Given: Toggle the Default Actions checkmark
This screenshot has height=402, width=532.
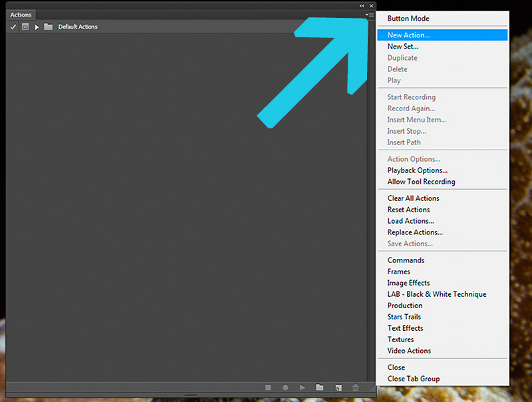Looking at the screenshot, I should [x=13, y=27].
